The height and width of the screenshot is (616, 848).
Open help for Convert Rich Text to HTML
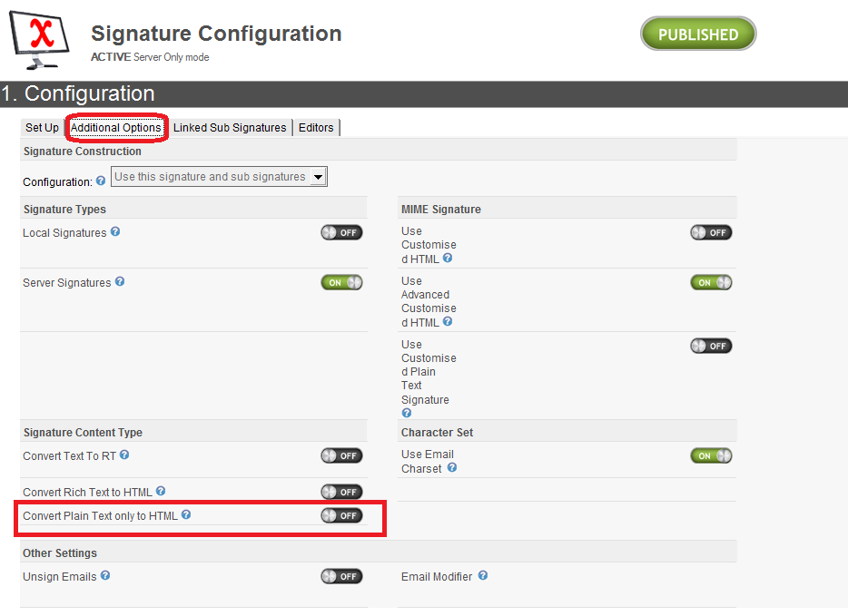[161, 492]
